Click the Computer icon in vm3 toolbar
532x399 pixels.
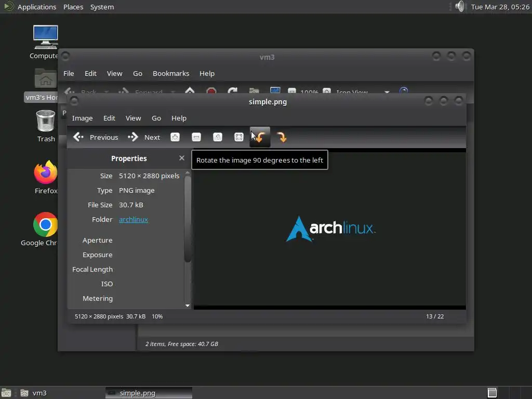(275, 90)
